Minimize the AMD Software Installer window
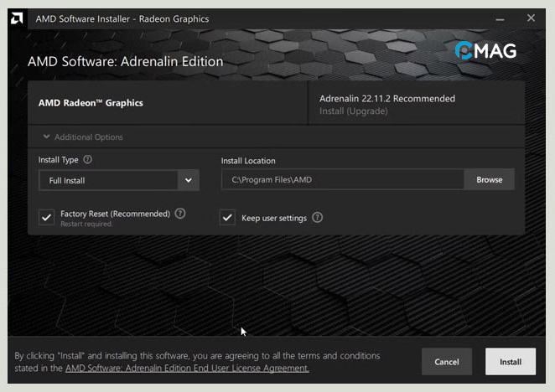555x392 pixels. pyautogui.click(x=500, y=18)
